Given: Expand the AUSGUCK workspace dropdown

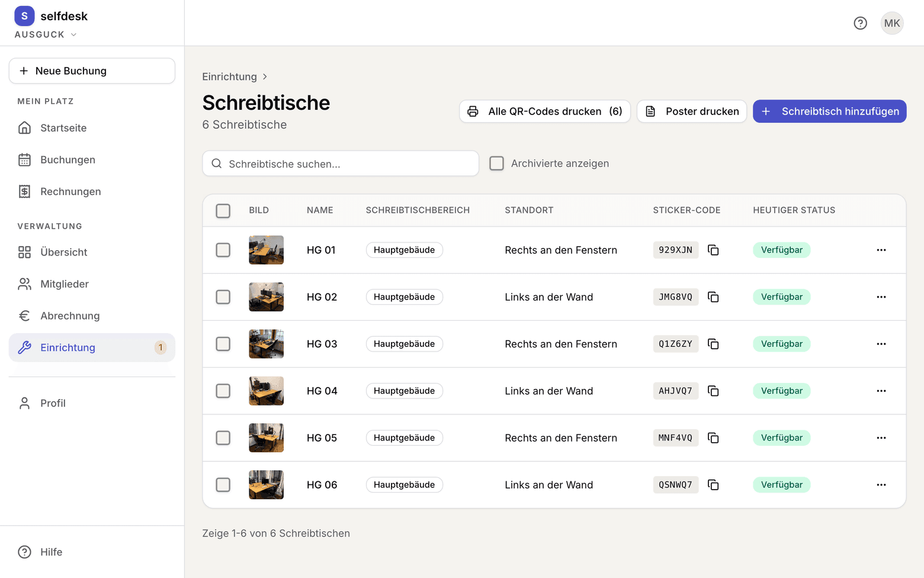Looking at the screenshot, I should pos(46,34).
